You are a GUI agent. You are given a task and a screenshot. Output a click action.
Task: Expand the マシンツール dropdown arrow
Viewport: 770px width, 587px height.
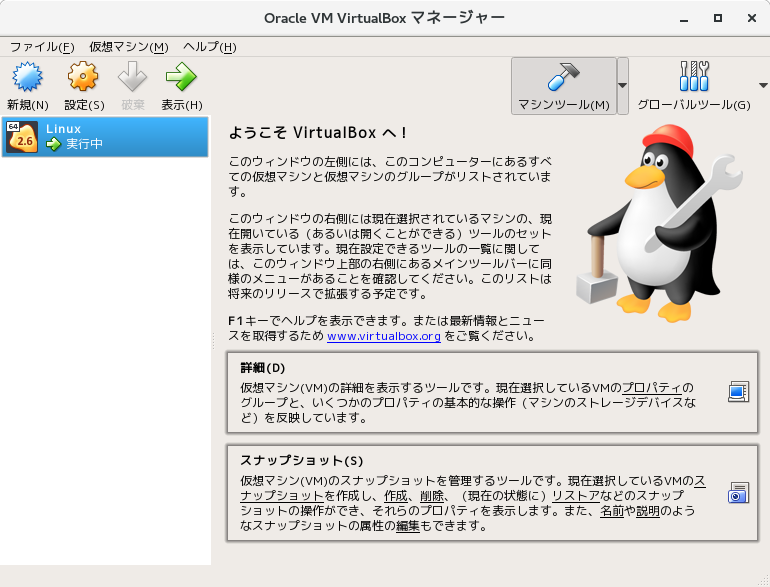[x=623, y=86]
